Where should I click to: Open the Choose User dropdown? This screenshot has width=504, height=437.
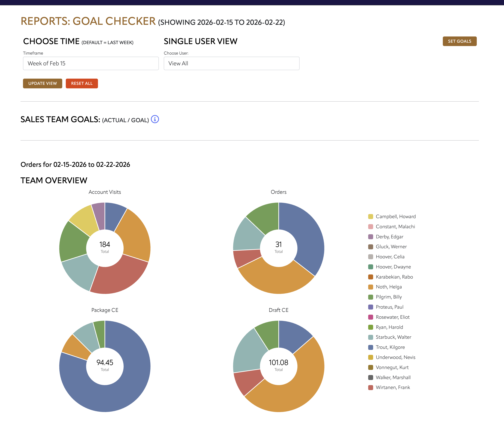(231, 63)
